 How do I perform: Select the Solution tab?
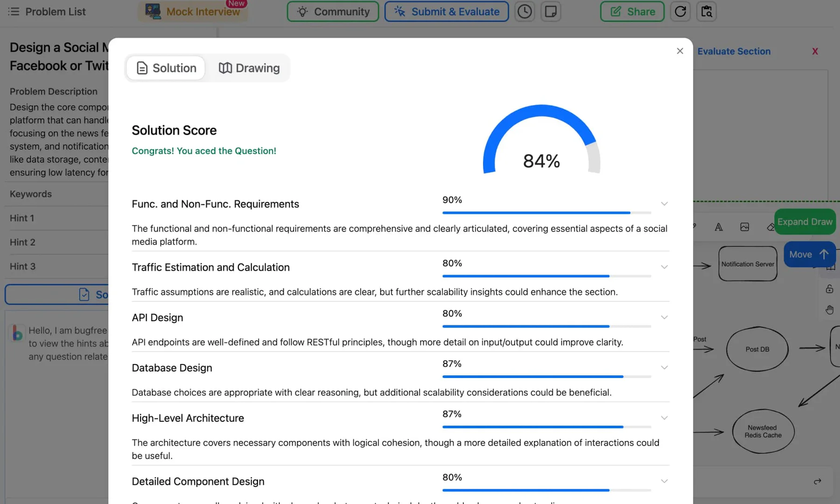tap(166, 68)
